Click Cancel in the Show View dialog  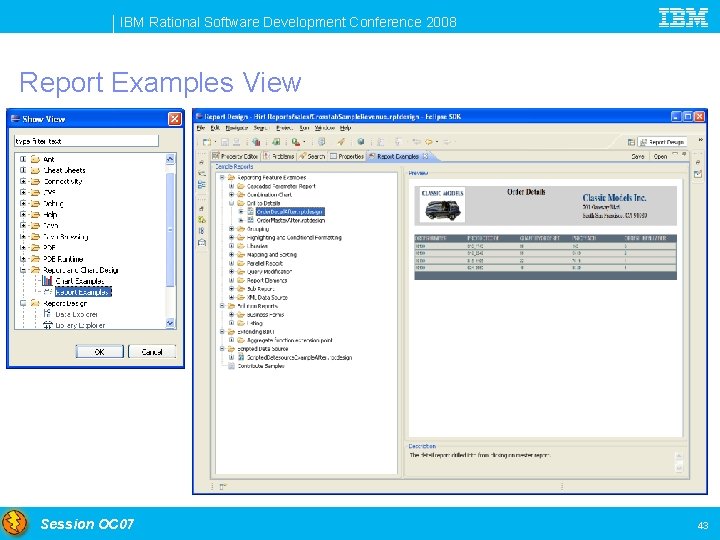tap(152, 352)
